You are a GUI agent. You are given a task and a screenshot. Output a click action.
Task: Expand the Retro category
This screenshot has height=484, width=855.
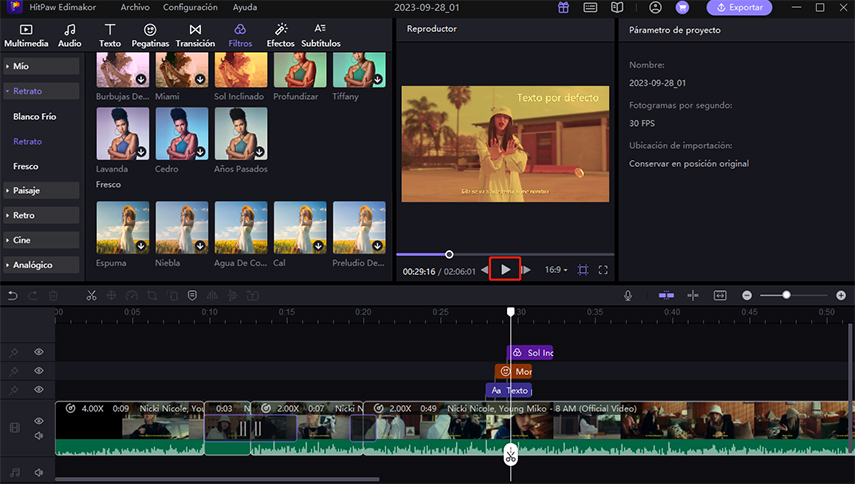tap(41, 215)
